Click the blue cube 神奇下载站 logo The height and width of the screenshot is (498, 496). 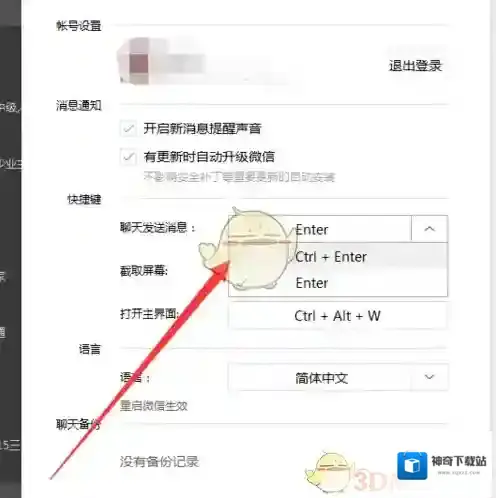coord(412,465)
